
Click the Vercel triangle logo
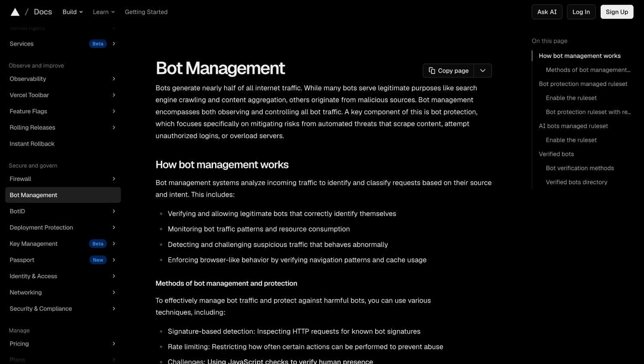(x=15, y=12)
